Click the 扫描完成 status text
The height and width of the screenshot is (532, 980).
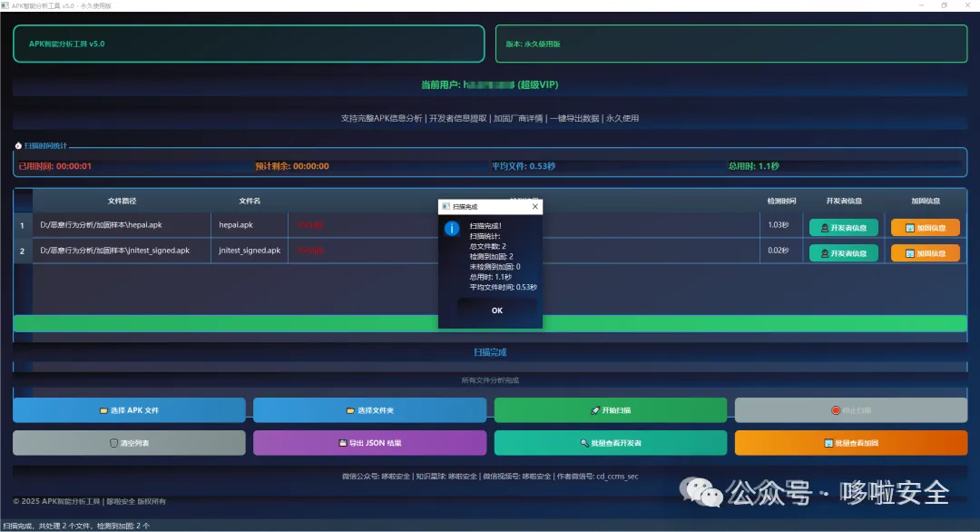pyautogui.click(x=490, y=352)
